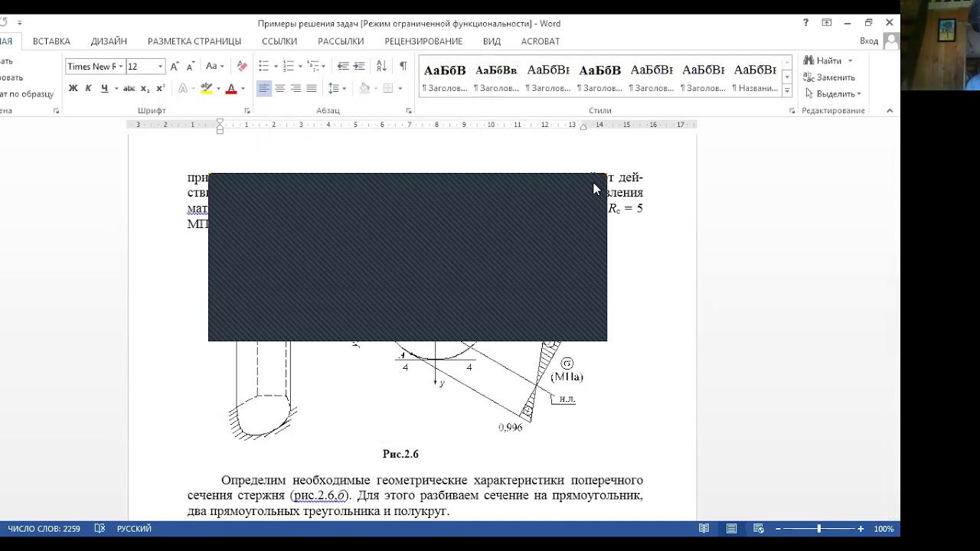
Task: Grow the font size
Action: [x=175, y=67]
